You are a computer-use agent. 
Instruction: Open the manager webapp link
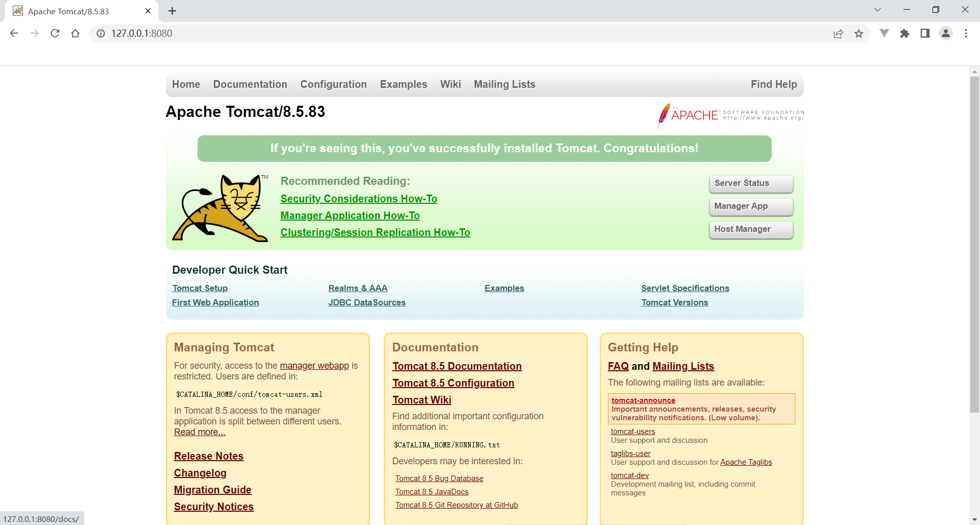coord(314,366)
